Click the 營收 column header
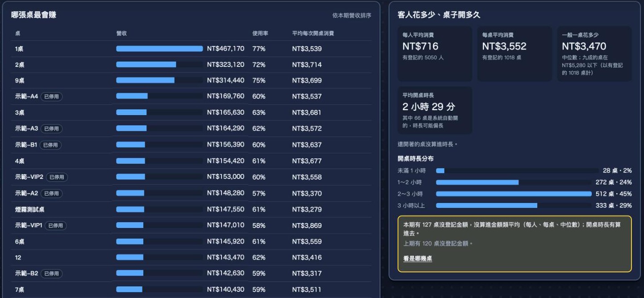 pos(121,33)
